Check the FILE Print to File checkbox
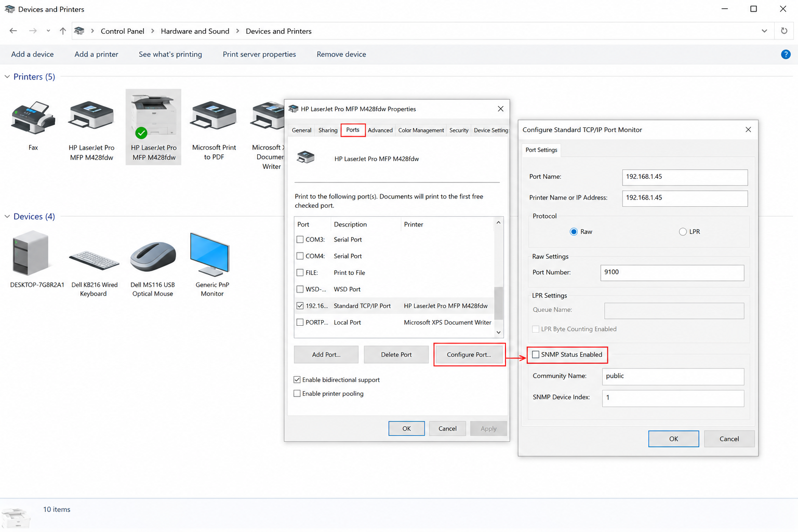Viewport: 798px width, 532px height. 300,273
